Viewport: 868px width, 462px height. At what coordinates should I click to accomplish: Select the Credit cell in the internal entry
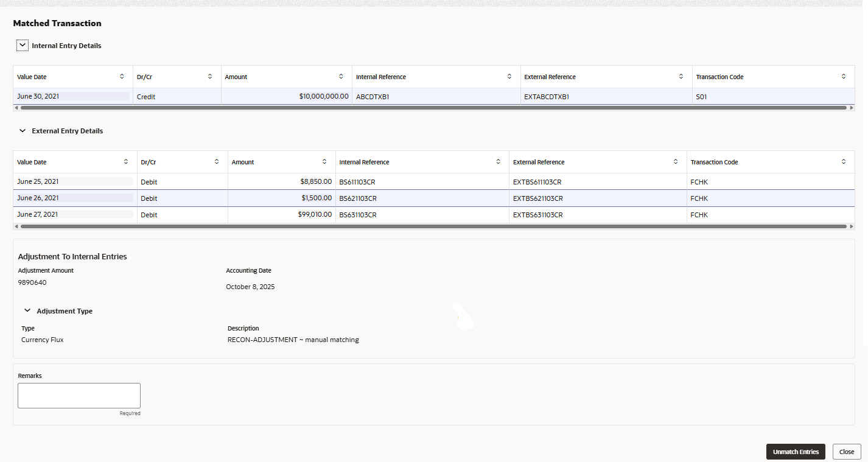(177, 96)
